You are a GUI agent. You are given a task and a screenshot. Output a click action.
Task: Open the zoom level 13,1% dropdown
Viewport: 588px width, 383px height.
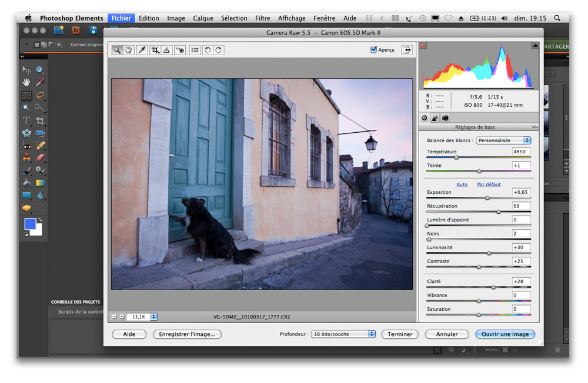pos(153,317)
